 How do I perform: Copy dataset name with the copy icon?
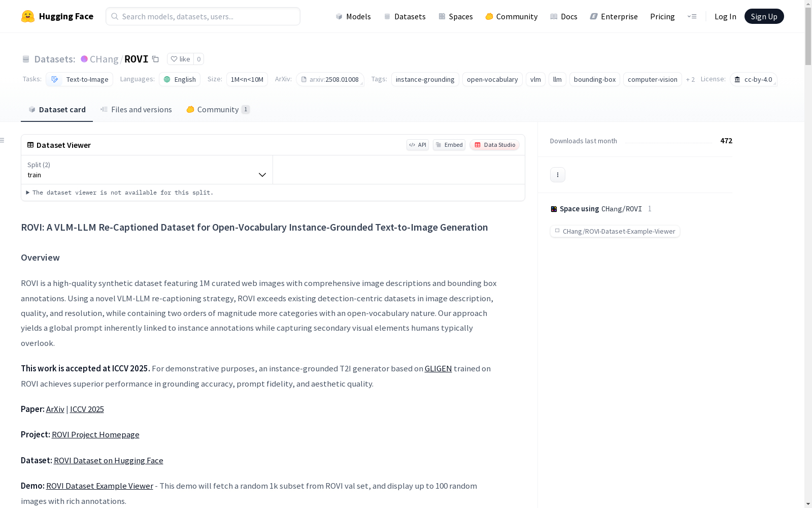(156, 59)
